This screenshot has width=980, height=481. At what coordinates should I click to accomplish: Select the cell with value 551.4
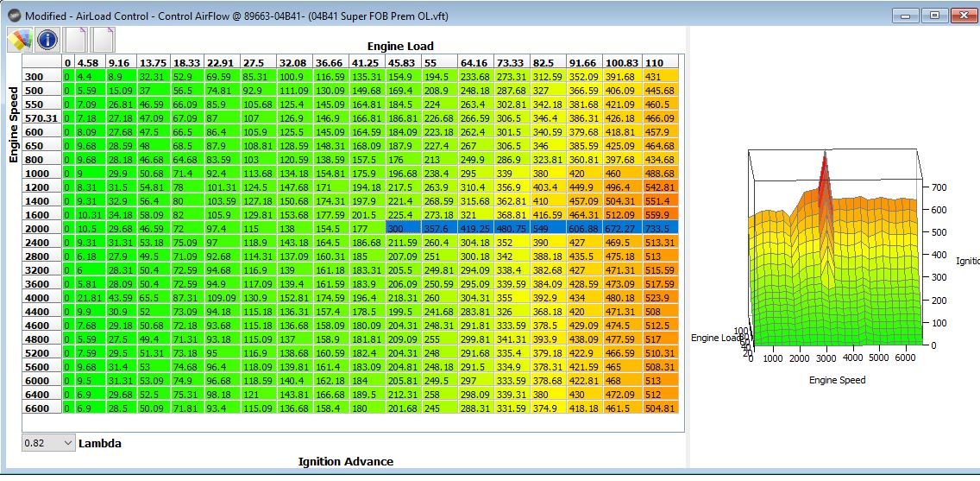pyautogui.click(x=660, y=201)
